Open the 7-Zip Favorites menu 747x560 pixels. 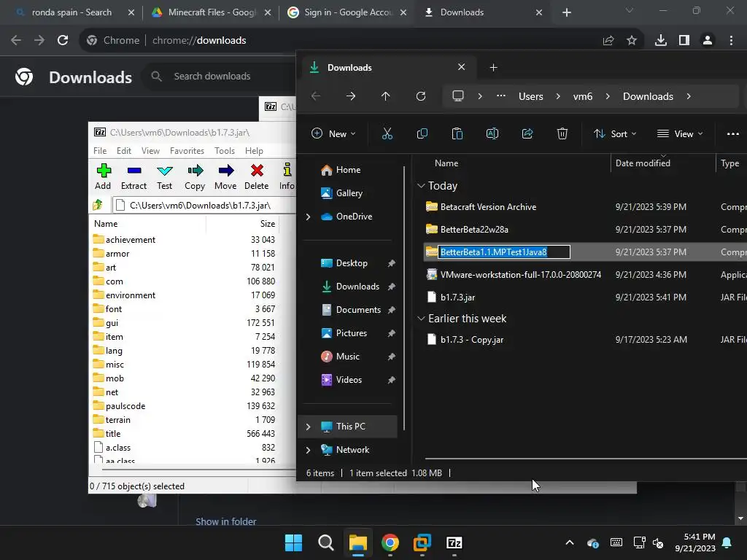187,150
